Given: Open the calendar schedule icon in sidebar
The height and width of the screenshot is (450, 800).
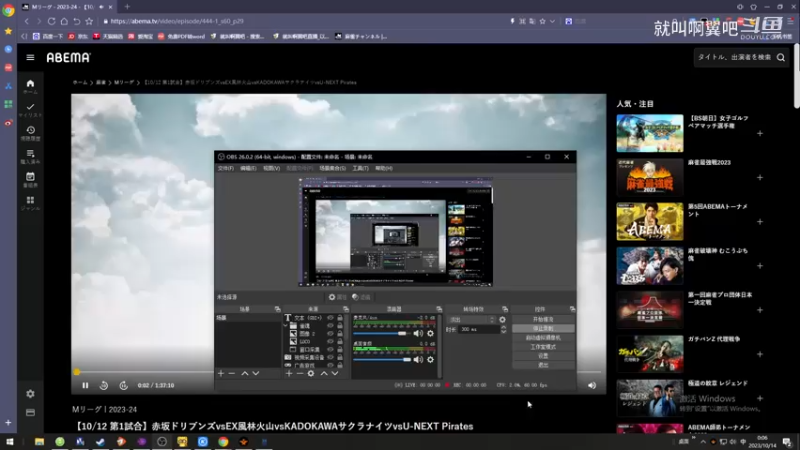Looking at the screenshot, I should 30,180.
